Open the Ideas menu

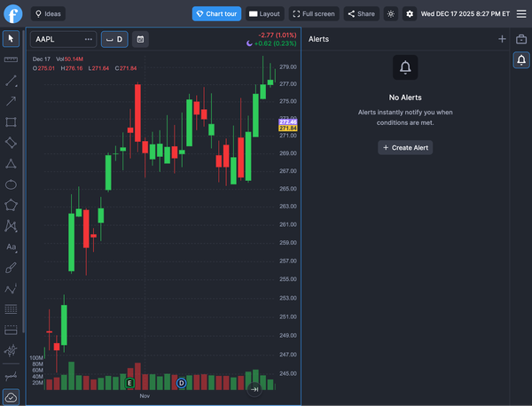(48, 14)
